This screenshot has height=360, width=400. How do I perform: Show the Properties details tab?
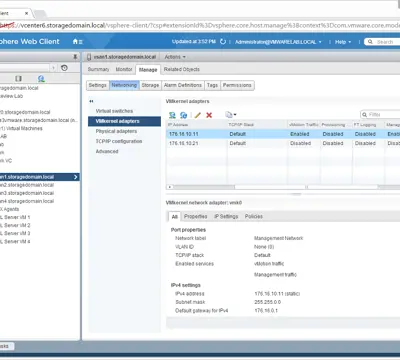pos(196,217)
